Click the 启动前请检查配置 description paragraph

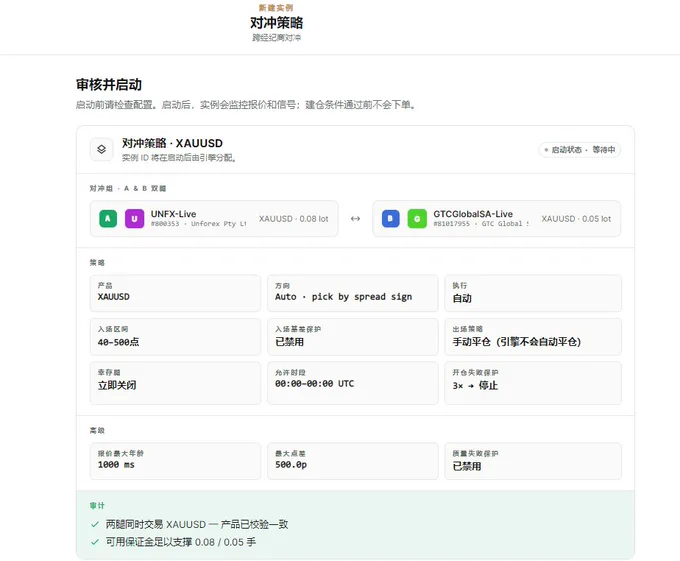[x=245, y=105]
